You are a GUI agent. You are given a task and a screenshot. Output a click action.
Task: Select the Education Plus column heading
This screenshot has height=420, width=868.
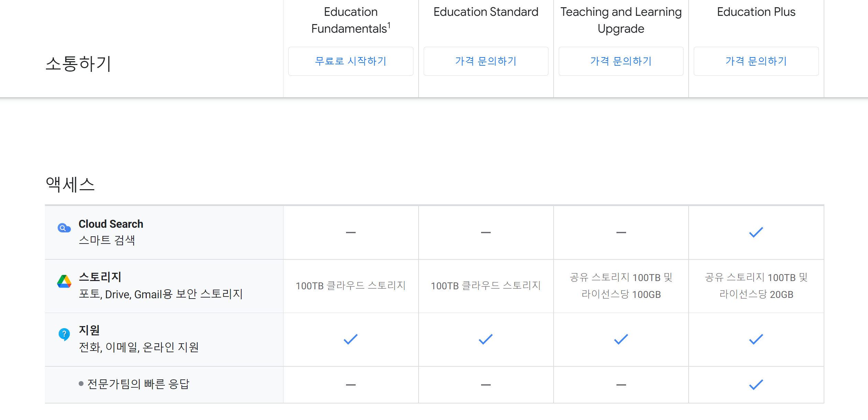756,12
